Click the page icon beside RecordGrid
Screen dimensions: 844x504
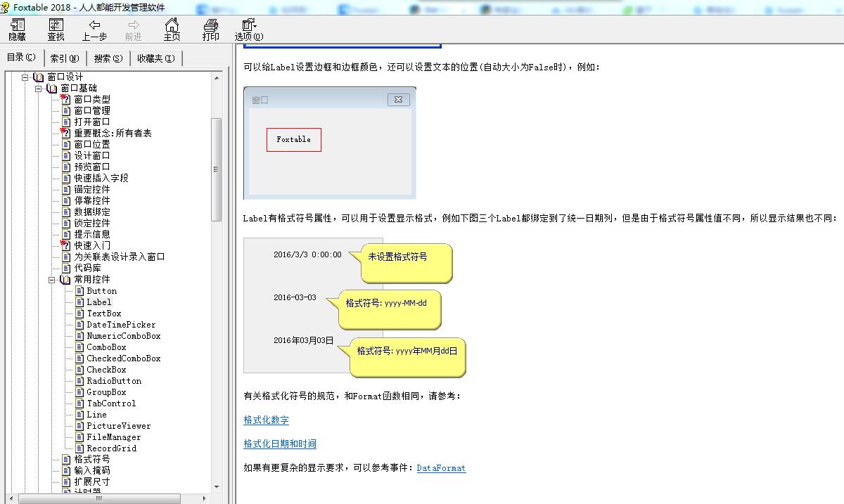(79, 448)
